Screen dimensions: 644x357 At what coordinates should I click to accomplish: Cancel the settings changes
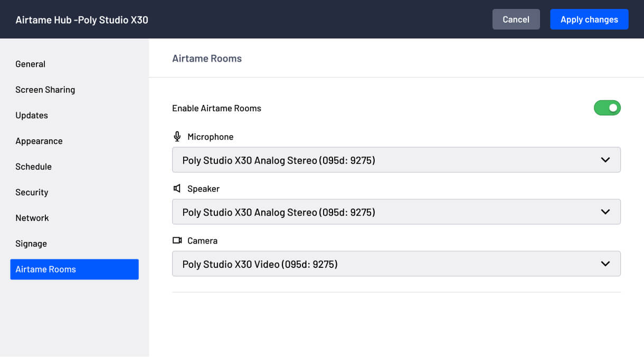516,19
